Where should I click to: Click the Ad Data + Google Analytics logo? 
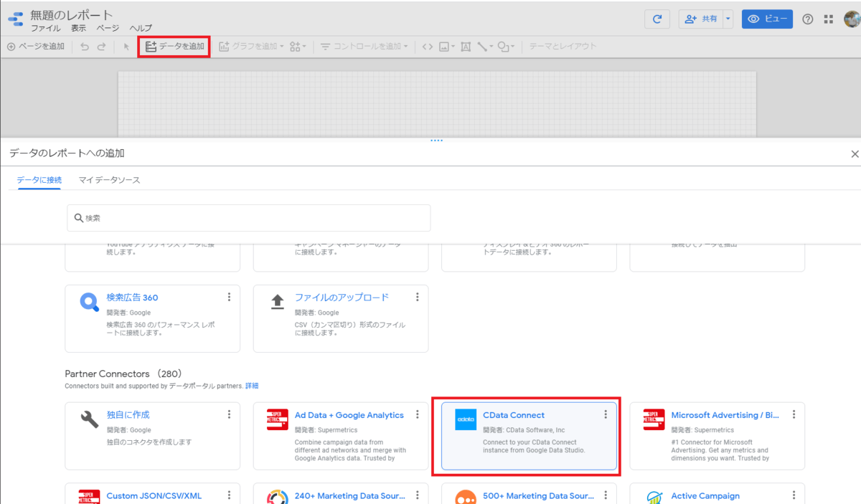click(278, 419)
